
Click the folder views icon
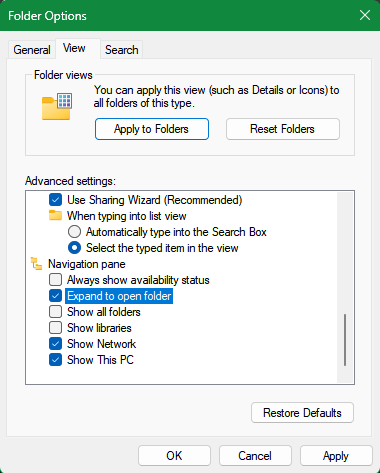click(57, 106)
